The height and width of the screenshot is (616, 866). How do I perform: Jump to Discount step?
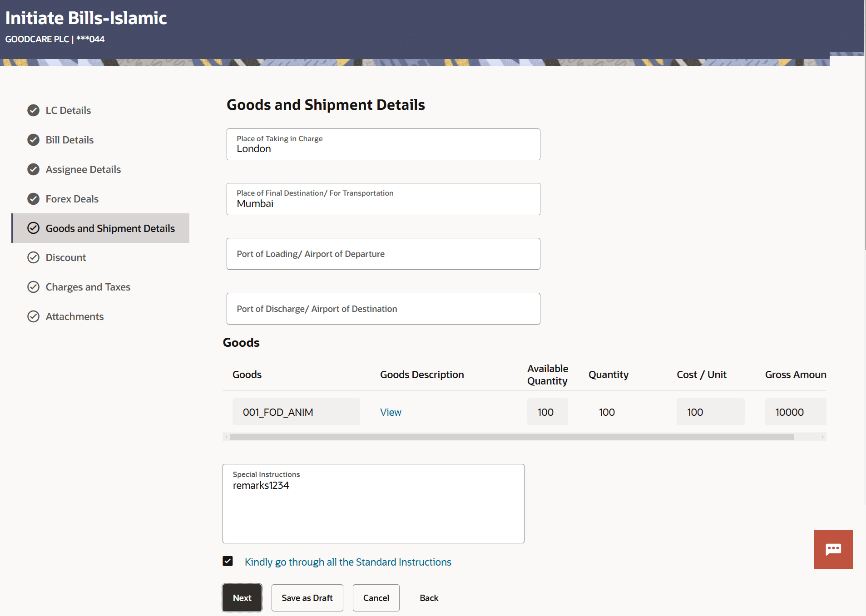point(65,257)
